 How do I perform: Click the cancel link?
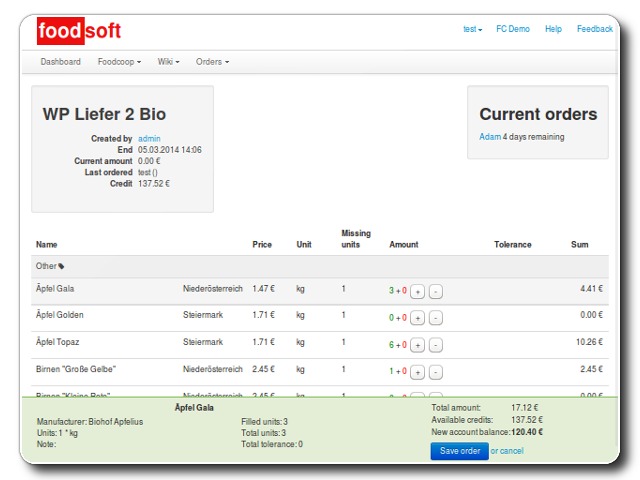pyautogui.click(x=512, y=451)
